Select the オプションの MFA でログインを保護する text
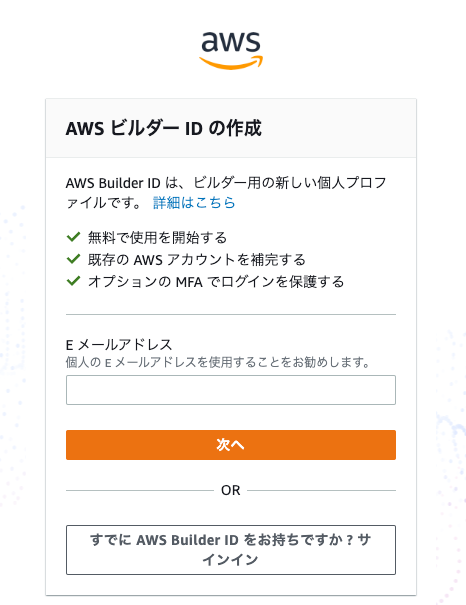The height and width of the screenshot is (605, 466). click(x=216, y=281)
